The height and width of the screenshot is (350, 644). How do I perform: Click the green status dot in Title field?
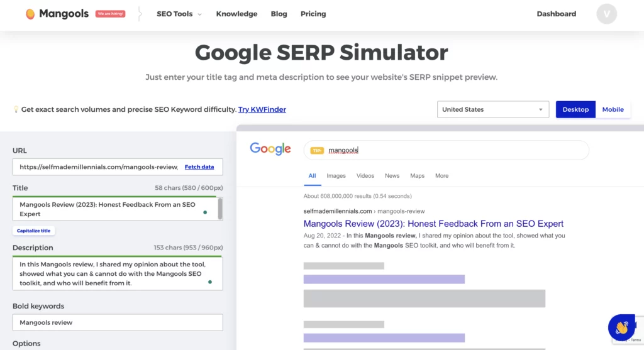[x=205, y=212]
